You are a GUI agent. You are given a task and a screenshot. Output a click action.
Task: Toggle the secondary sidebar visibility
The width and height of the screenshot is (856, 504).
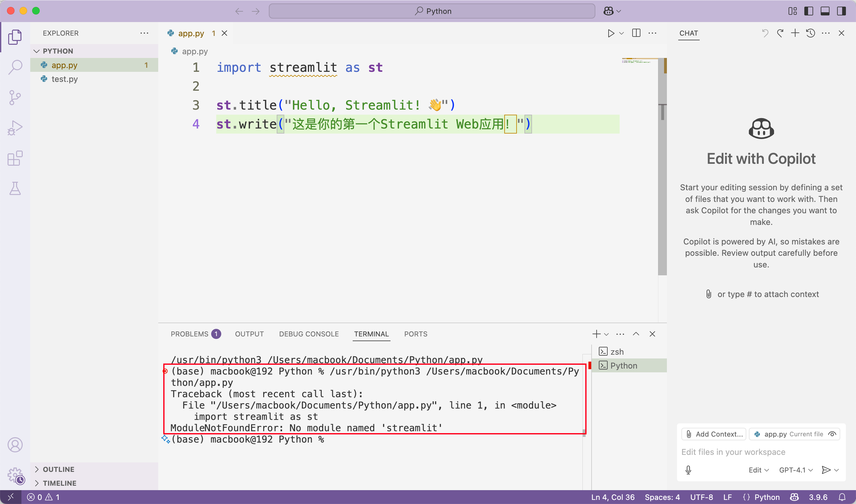click(841, 11)
